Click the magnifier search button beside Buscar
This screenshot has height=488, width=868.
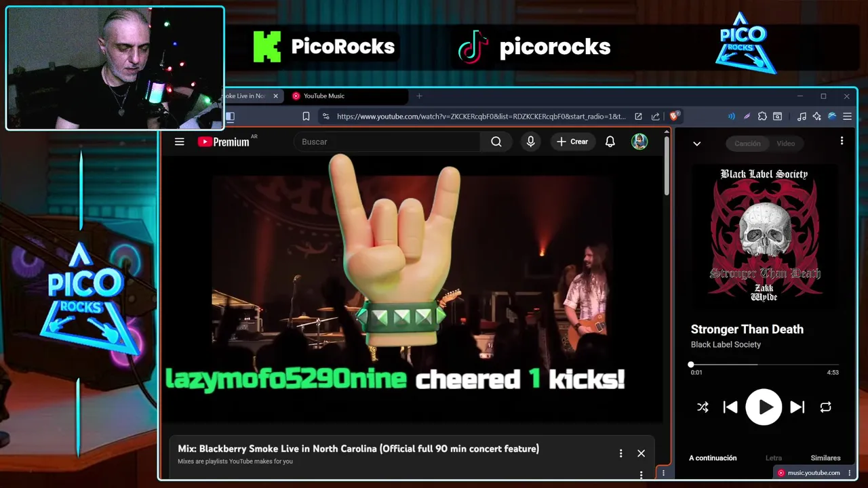(496, 142)
